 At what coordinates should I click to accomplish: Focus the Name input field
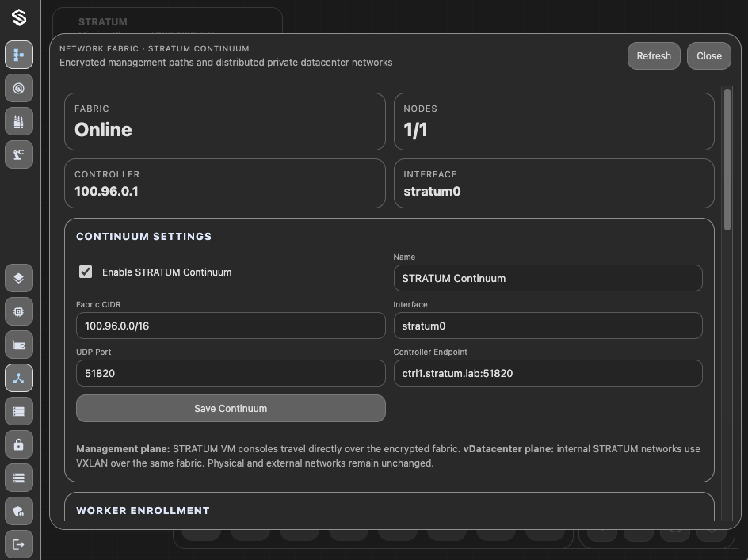pos(548,278)
